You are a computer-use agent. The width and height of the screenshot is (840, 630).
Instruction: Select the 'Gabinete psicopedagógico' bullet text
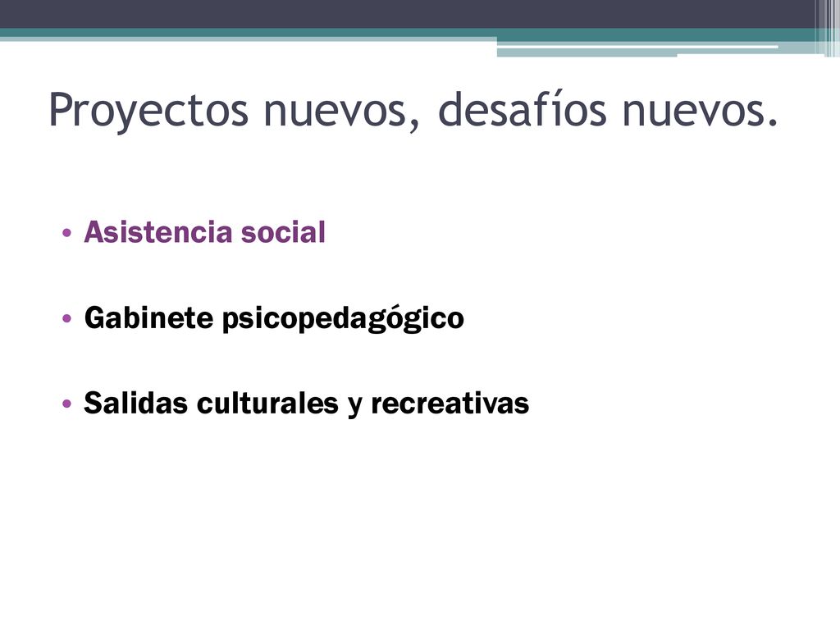coord(274,318)
